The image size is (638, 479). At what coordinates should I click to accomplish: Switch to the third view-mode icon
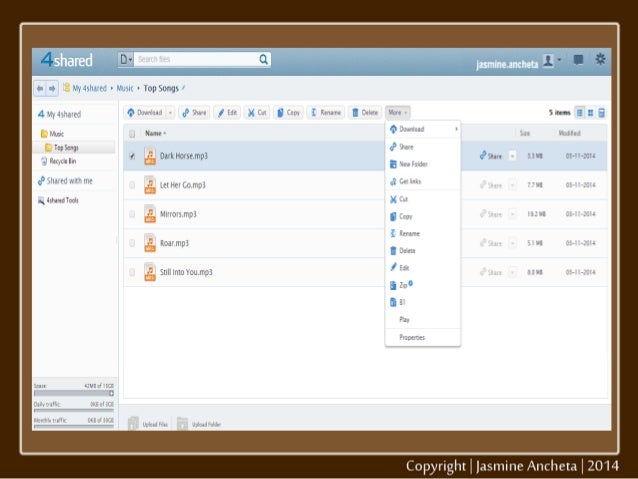601,113
